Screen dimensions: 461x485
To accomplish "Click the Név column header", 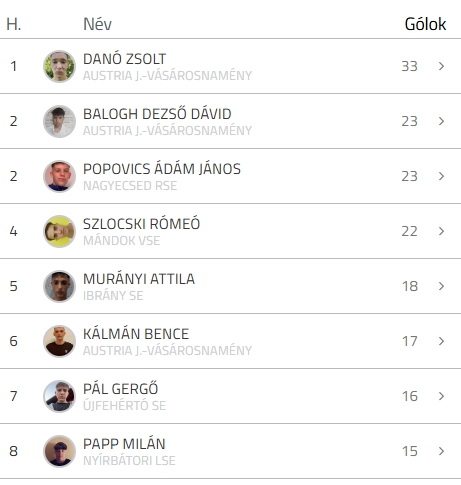I will [x=97, y=24].
